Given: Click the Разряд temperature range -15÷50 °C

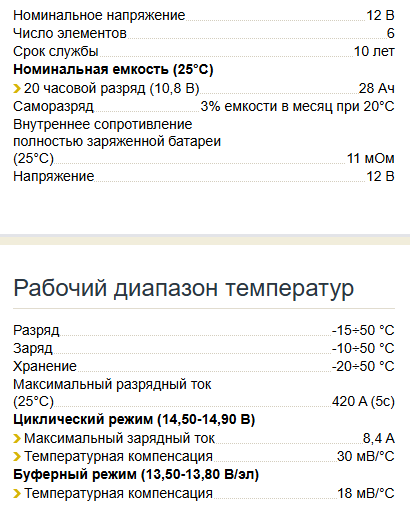Looking at the screenshot, I should [363, 330].
